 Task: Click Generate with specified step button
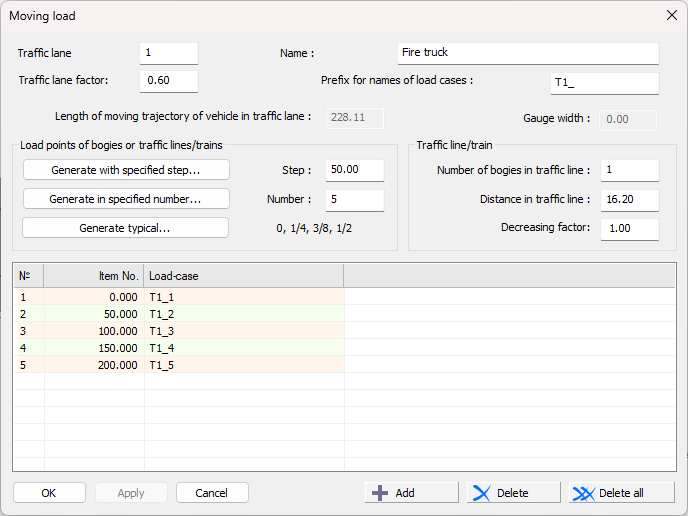click(x=126, y=170)
